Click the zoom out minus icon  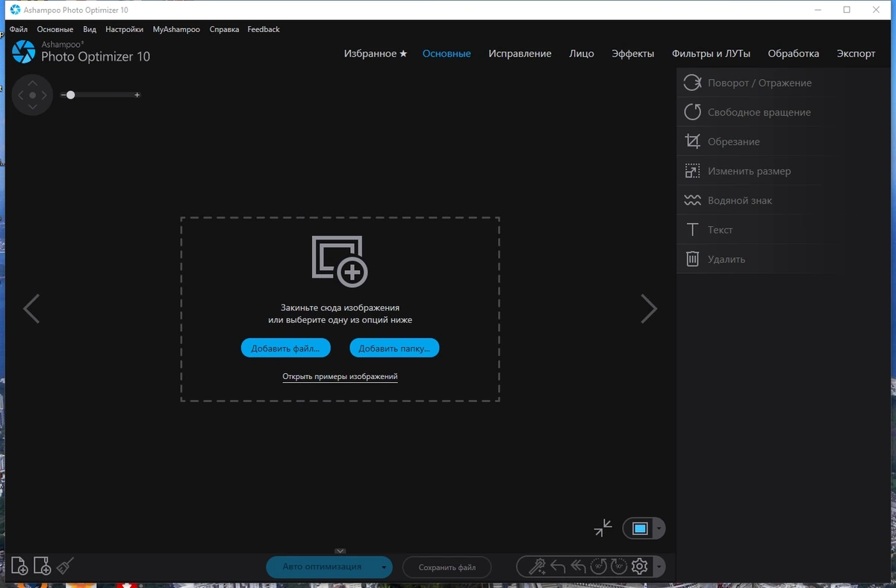click(x=63, y=96)
